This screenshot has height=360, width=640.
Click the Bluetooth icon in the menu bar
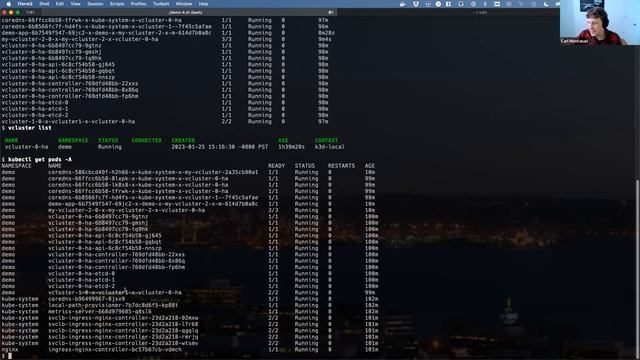[485, 4]
